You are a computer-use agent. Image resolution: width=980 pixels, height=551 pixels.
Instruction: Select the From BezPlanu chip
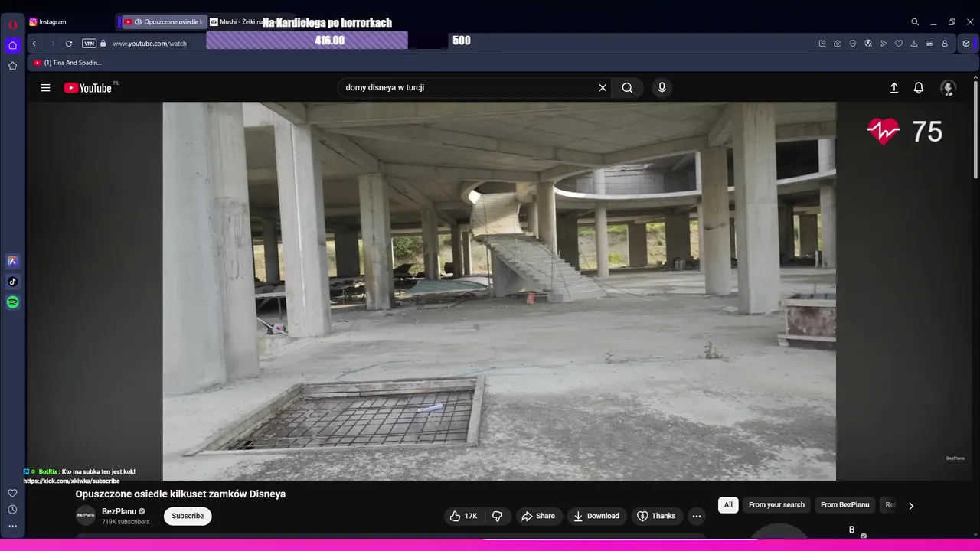[x=844, y=505]
